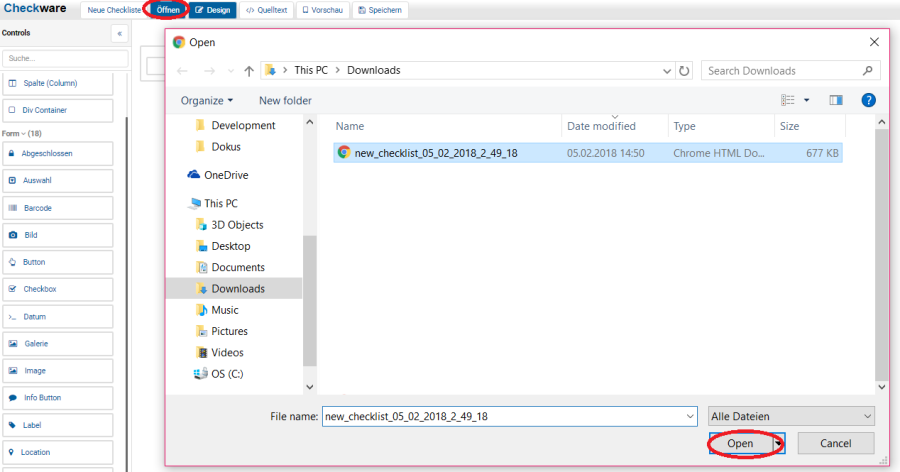Screen dimensions: 900x472
Task: Click the refresh icon beside address bar
Action: [684, 71]
